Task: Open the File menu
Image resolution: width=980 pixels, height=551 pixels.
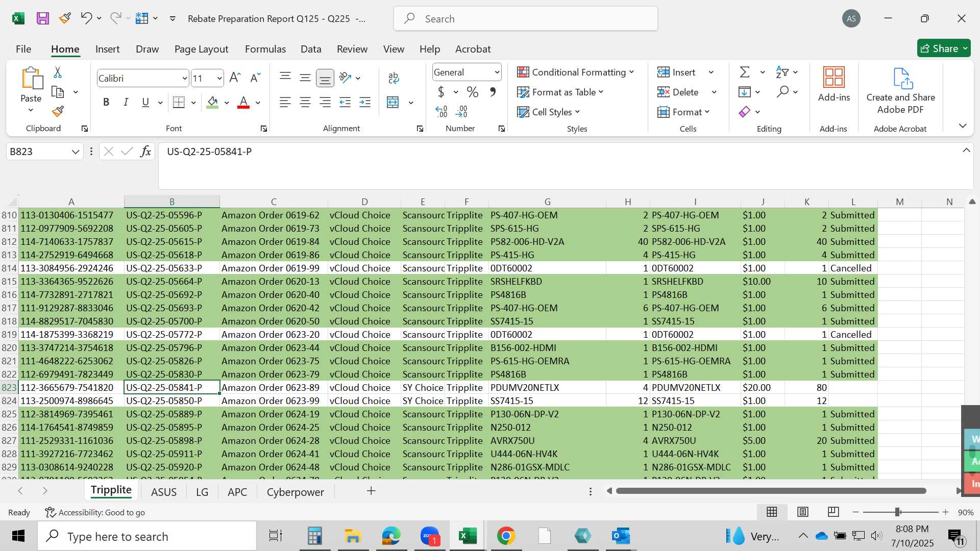Action: 23,49
